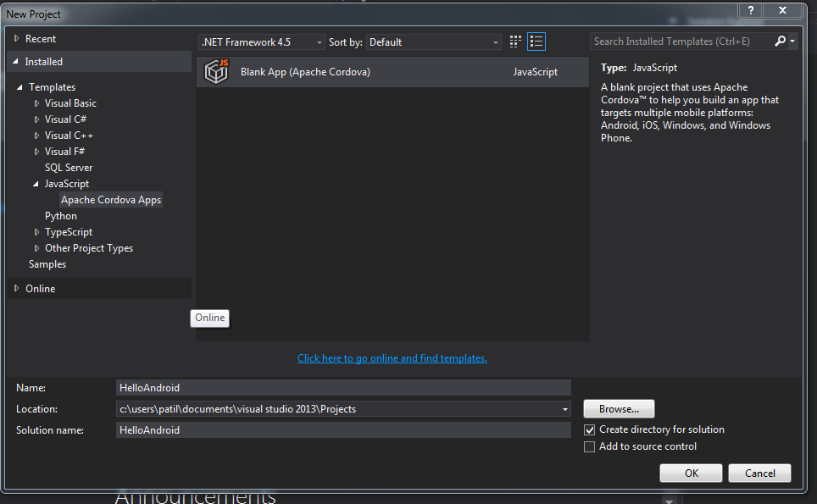This screenshot has height=504, width=817.
Task: Click the Browse... button
Action: 619,409
